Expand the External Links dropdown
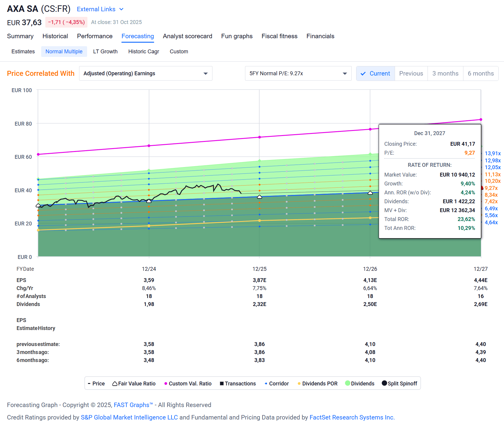This screenshot has width=504, height=426. tap(100, 9)
